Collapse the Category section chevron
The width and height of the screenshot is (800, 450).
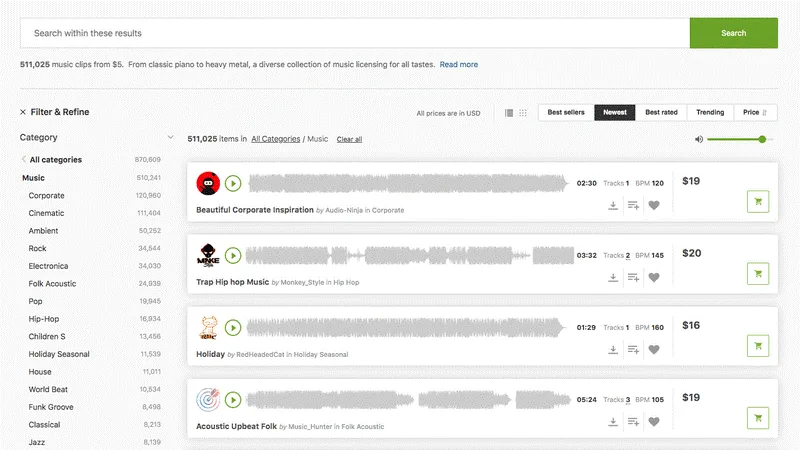click(171, 138)
